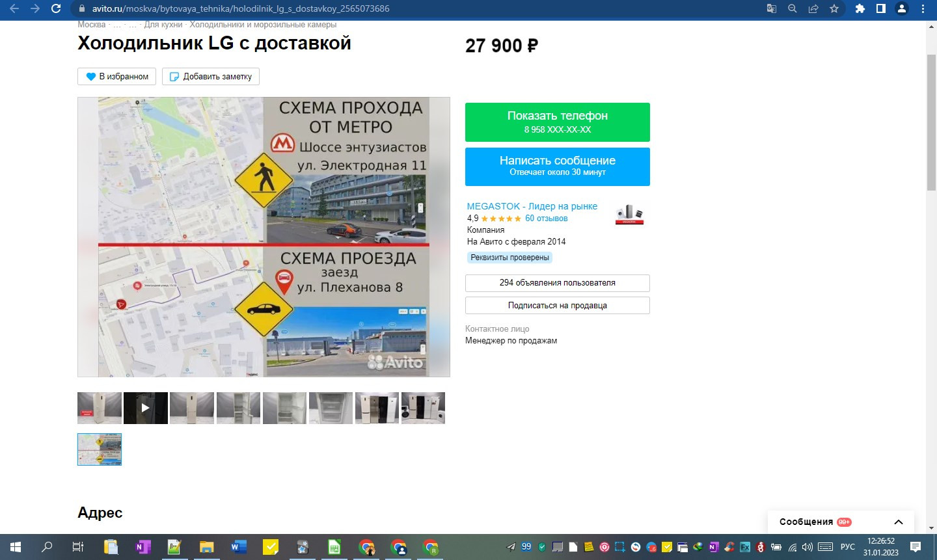Screen dimensions: 937x560
Task: Click 'Добавить заметку' button
Action: [x=211, y=76]
